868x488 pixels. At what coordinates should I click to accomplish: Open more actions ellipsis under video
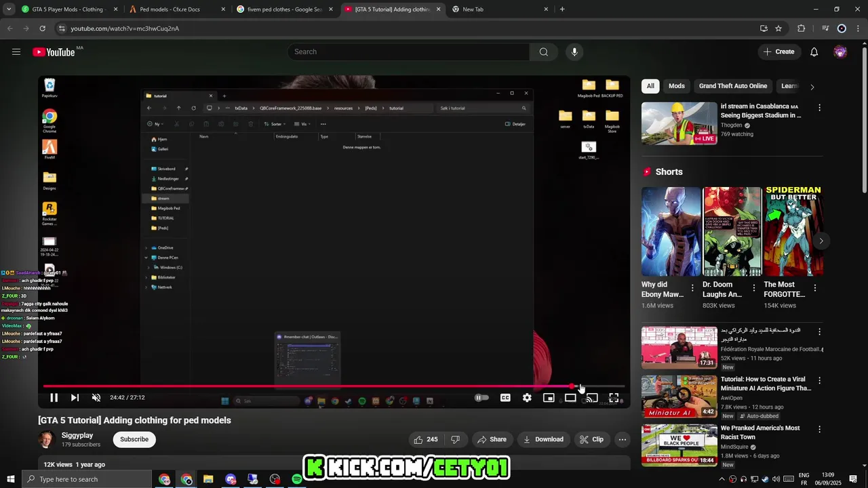622,439
